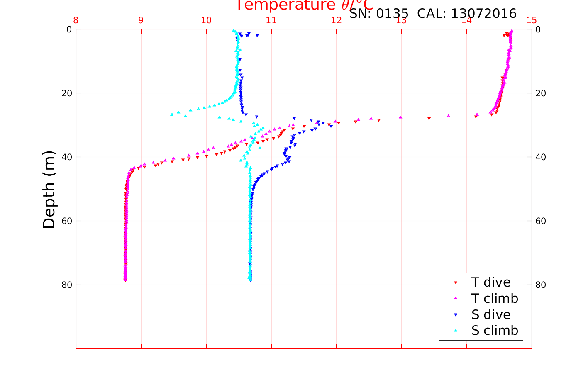Click the top axis tick label 15
Viewport: 588px width, 392px height.
[532, 20]
